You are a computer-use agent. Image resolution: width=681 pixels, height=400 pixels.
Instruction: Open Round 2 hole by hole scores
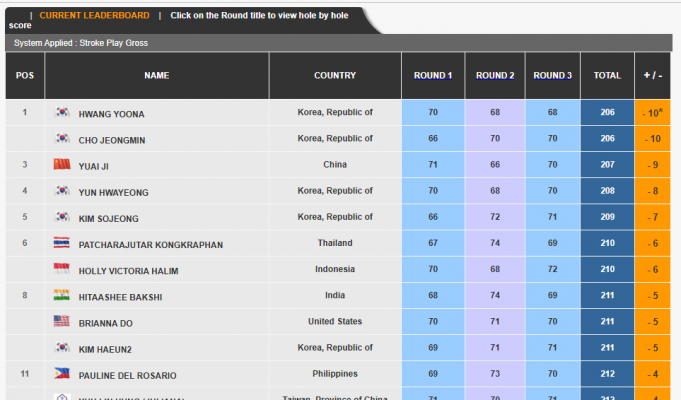click(x=495, y=75)
